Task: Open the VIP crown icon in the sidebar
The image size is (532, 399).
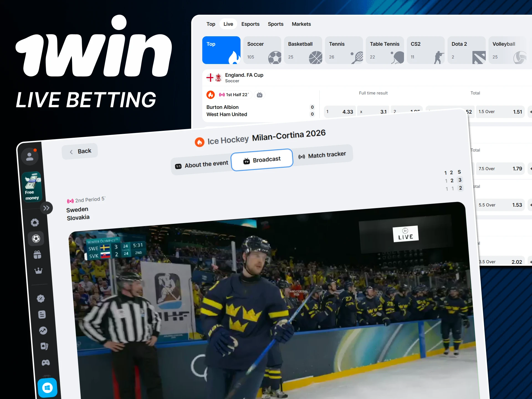Action: coord(39,271)
